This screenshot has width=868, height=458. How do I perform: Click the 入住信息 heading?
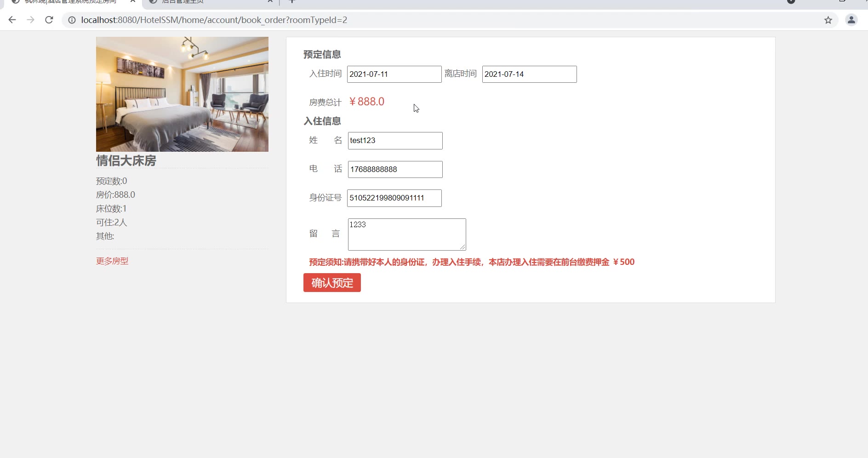pyautogui.click(x=322, y=121)
